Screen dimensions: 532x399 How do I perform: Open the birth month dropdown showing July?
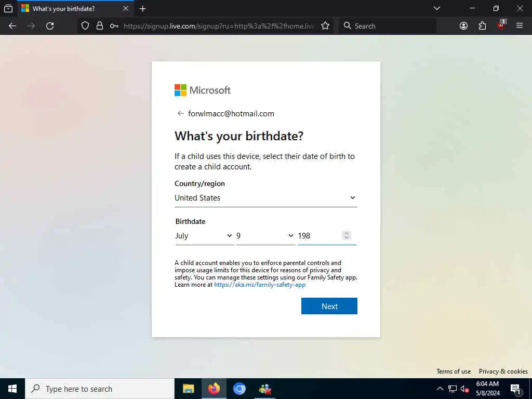[204, 236]
